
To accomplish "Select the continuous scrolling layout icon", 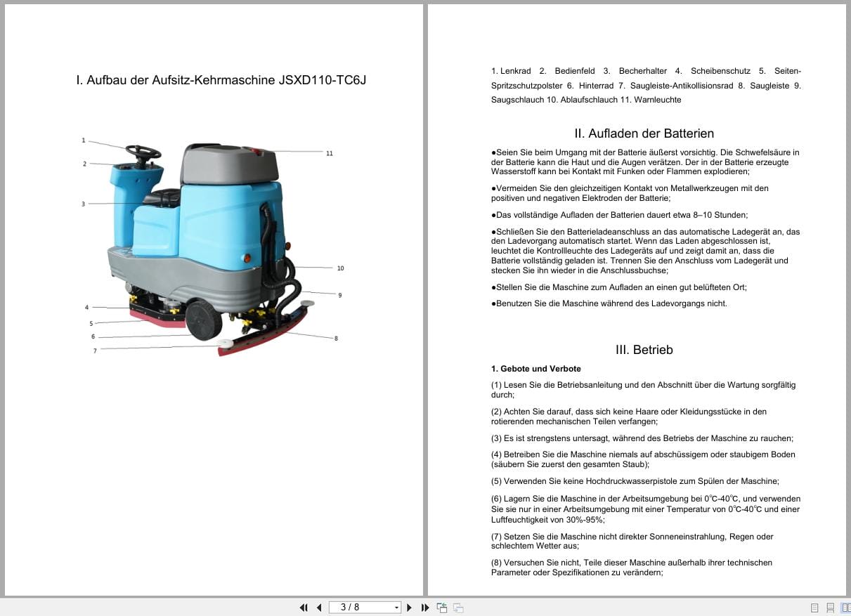I will pos(832,607).
